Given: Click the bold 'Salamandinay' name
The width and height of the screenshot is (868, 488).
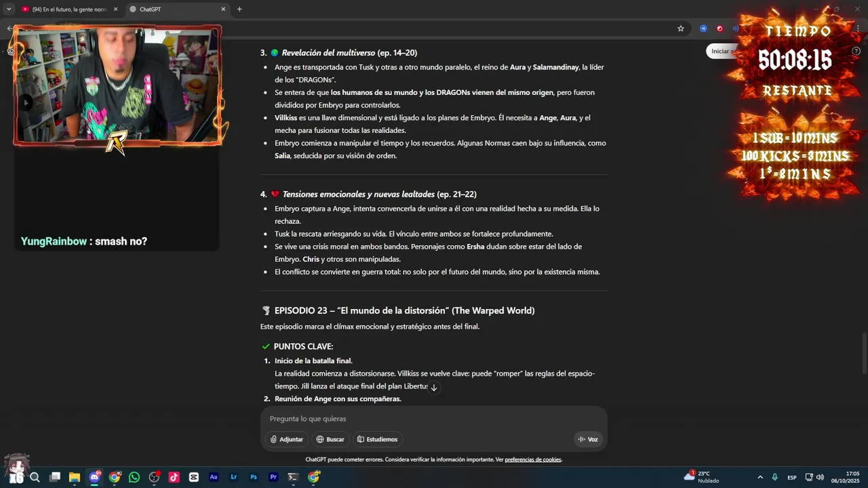Looking at the screenshot, I should pyautogui.click(x=555, y=67).
